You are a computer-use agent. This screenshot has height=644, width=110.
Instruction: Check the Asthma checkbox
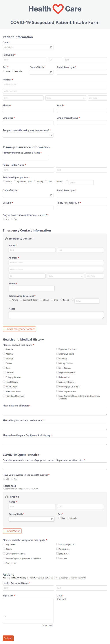pos(4,354)
